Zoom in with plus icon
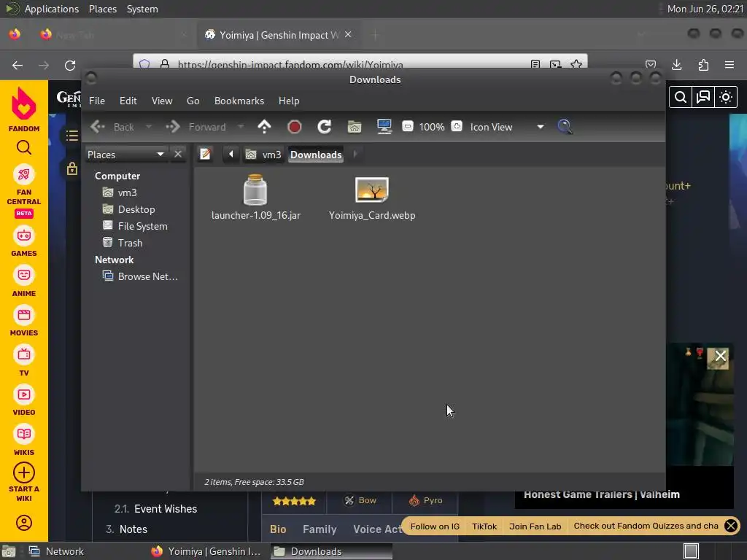 [x=457, y=126]
